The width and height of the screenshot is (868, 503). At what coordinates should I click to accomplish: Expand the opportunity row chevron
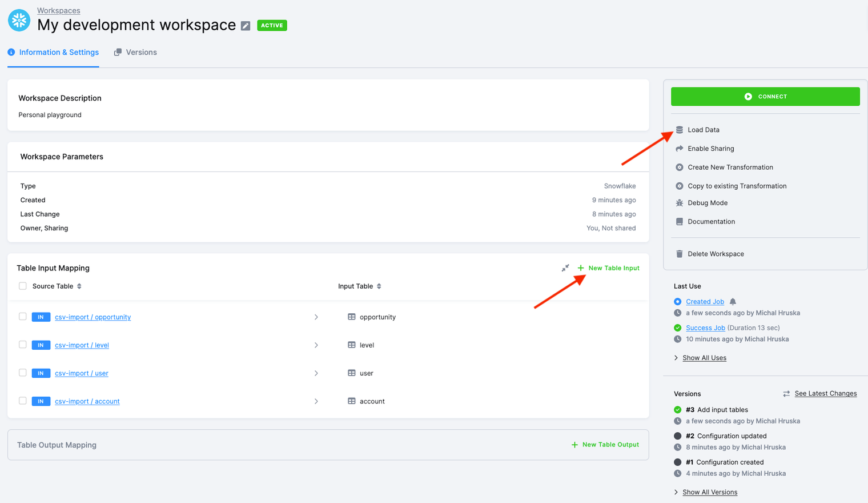316,317
